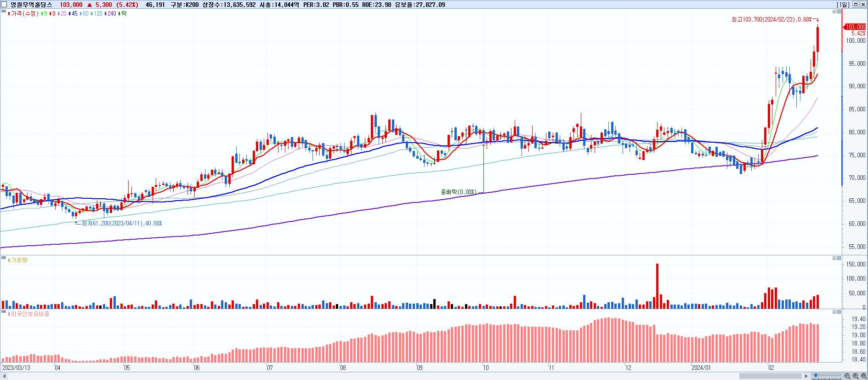Click the 구분:K200 text in header
868x380 pixels.
[185, 5]
